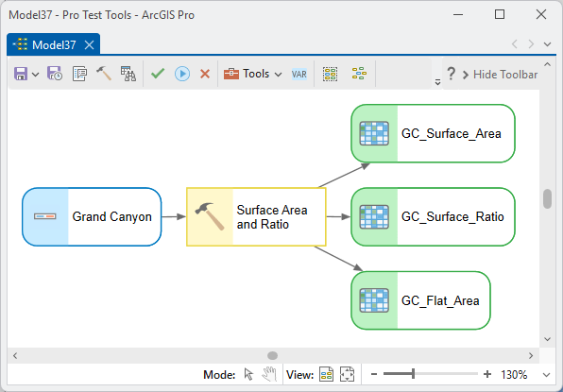Save the model with the floppy icon

tap(21, 74)
